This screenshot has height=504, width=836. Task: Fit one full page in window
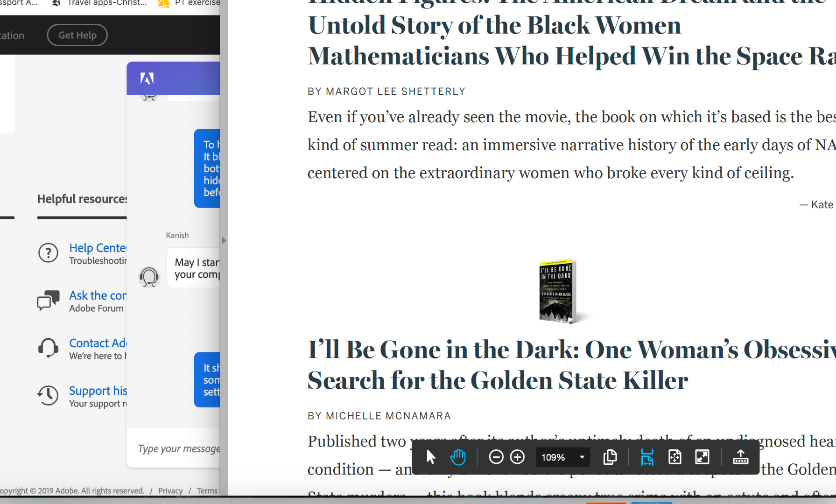(675, 457)
